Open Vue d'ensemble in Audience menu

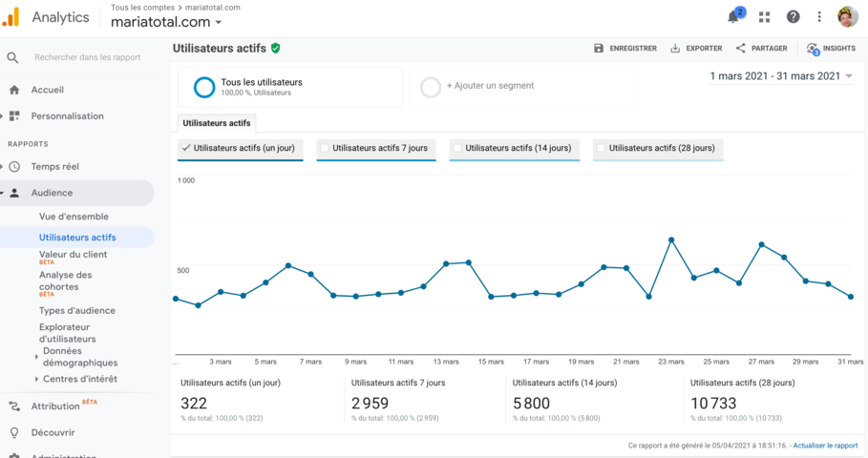tap(74, 217)
